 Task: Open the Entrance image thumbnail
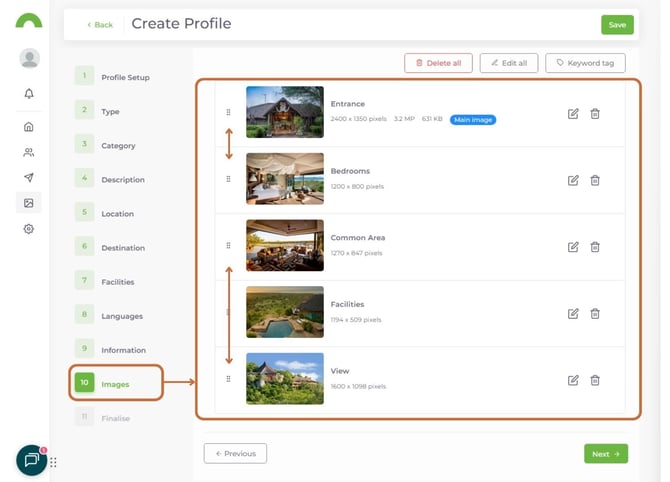pyautogui.click(x=284, y=111)
